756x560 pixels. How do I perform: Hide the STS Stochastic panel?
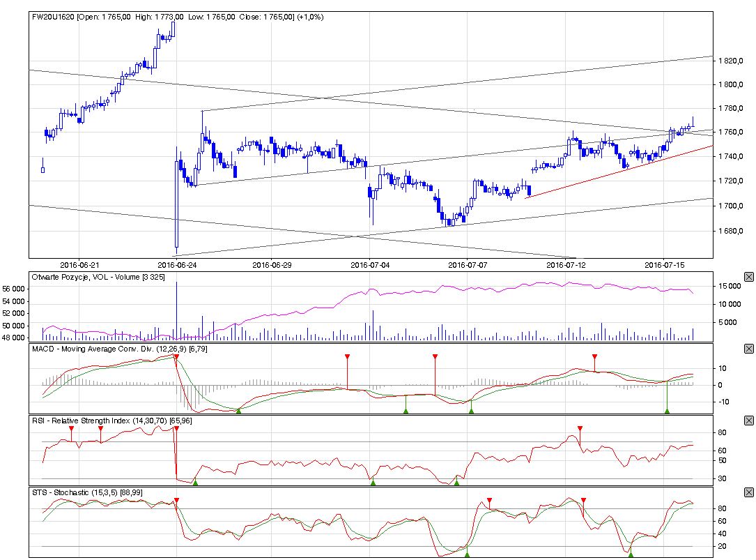click(749, 492)
